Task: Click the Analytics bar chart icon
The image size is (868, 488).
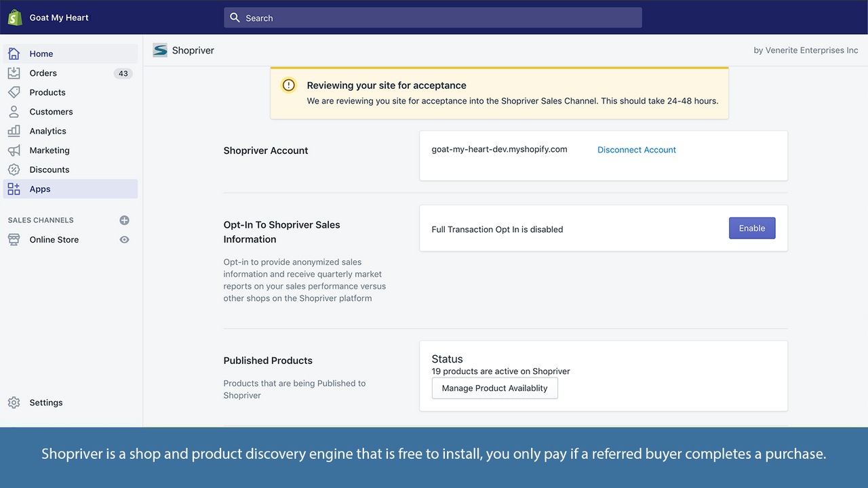Action: 14,131
